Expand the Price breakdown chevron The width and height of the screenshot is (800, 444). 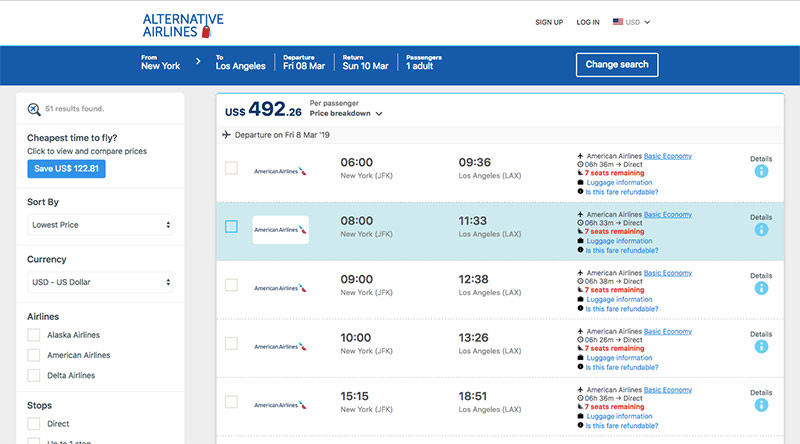[379, 114]
